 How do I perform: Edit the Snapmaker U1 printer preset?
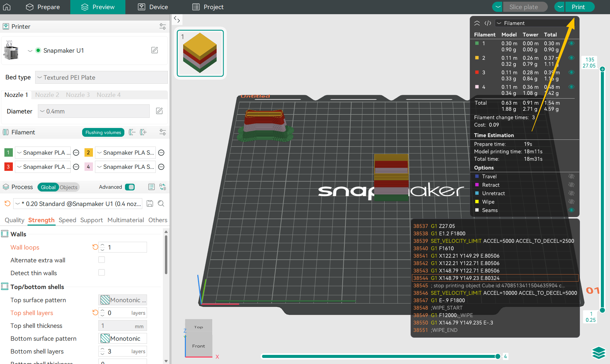coord(154,50)
